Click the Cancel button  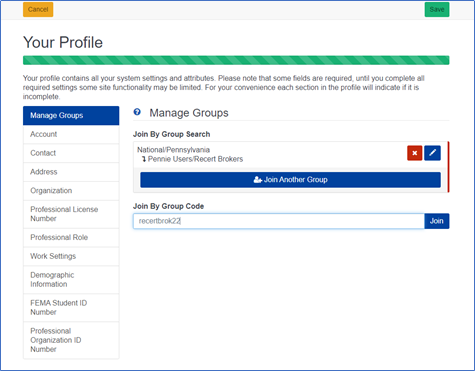[38, 9]
